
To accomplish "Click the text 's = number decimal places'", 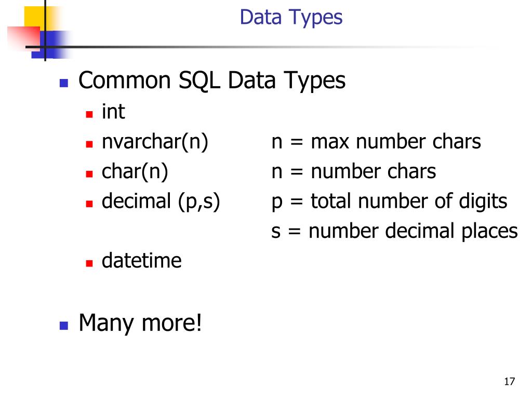I will 394,231.
